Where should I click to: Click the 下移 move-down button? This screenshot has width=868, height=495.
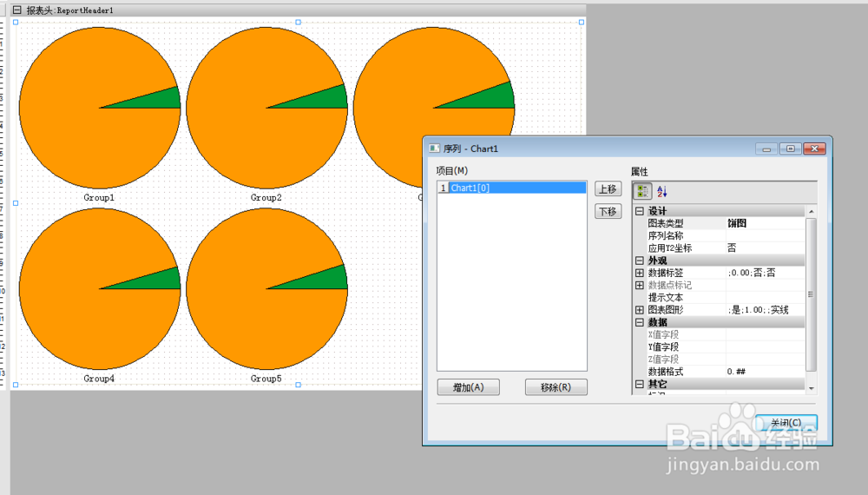[x=608, y=212]
